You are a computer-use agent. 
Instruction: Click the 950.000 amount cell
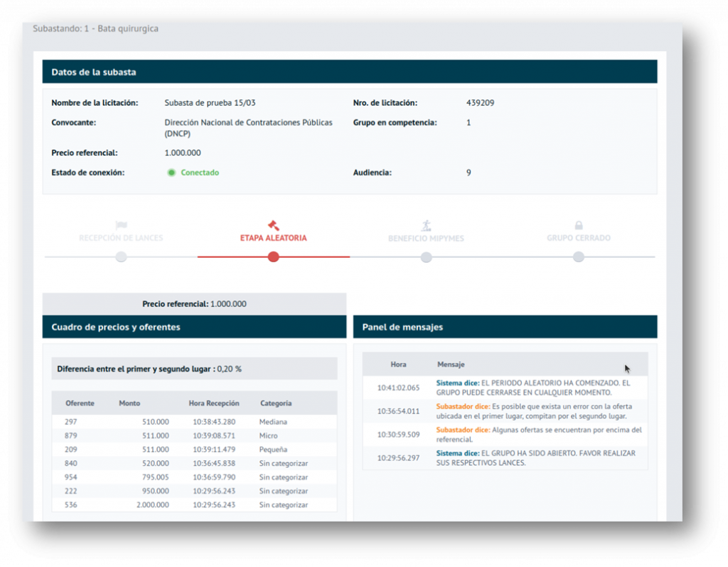(x=156, y=491)
